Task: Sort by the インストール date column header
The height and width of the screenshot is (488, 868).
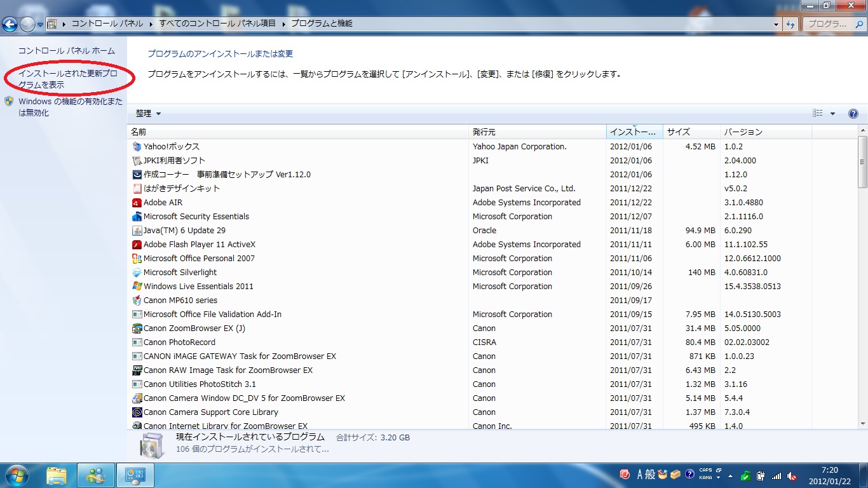Action: (635, 132)
